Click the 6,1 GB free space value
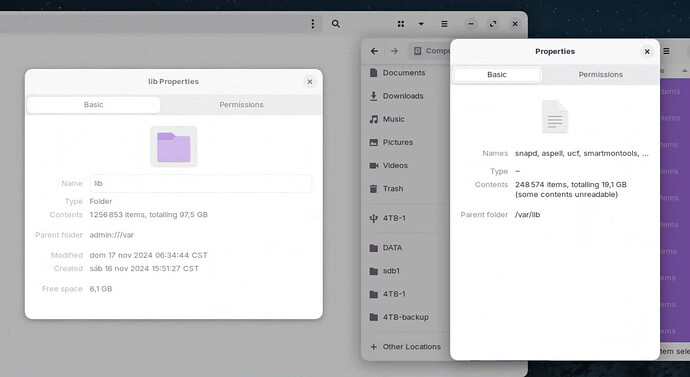690x377 pixels. click(x=101, y=289)
